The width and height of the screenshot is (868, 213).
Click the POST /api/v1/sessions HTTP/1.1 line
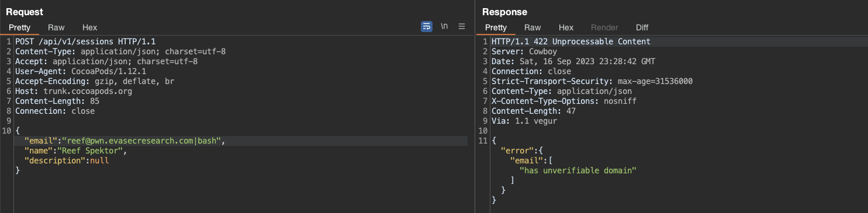pyautogui.click(x=85, y=42)
